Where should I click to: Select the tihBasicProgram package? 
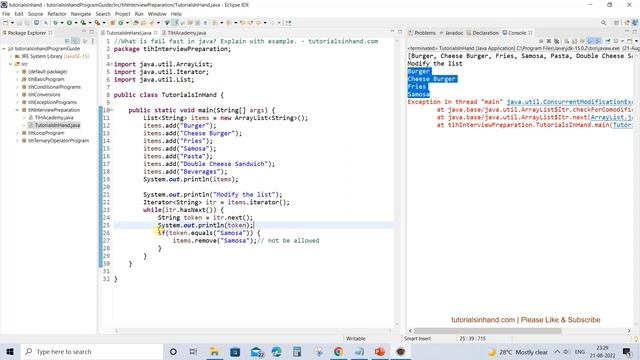(46, 79)
